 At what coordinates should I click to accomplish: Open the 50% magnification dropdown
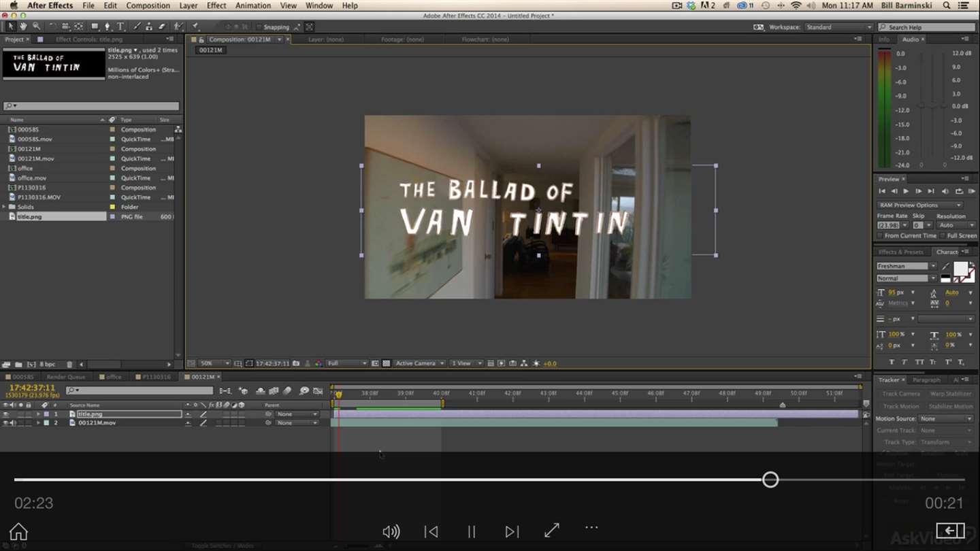[x=214, y=364]
